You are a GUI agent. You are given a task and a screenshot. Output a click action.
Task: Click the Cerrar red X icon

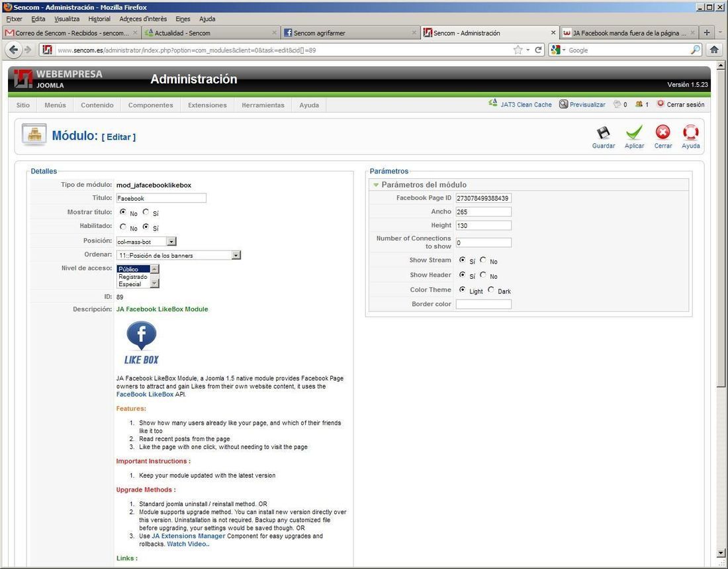[x=662, y=132]
